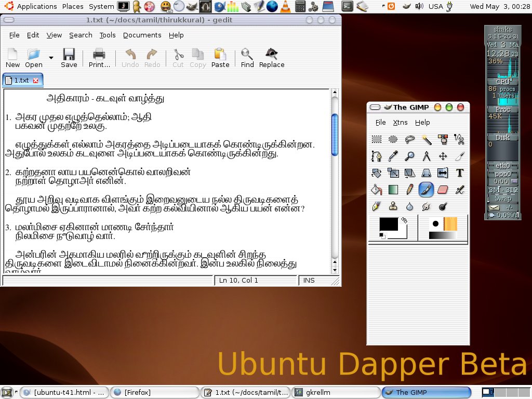Image resolution: width=532 pixels, height=399 pixels.
Task: Pick the Color Picker eyedropper tool
Action: tap(393, 156)
